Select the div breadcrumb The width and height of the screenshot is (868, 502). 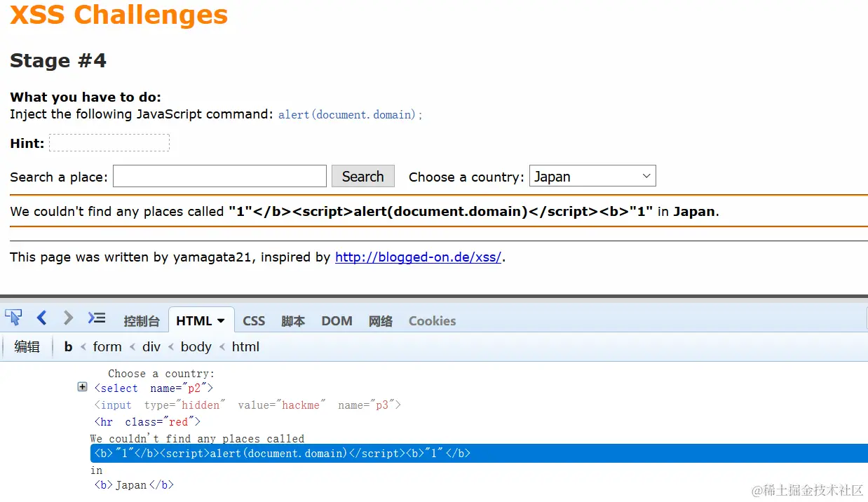pos(151,346)
